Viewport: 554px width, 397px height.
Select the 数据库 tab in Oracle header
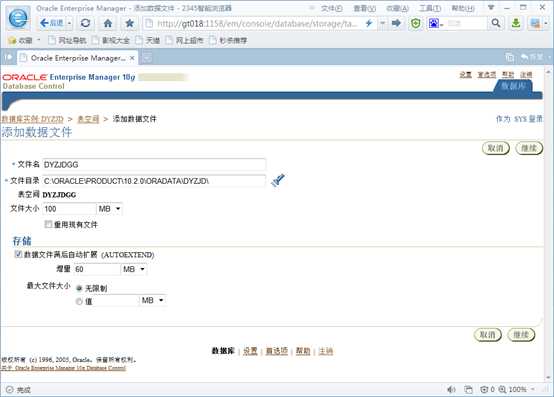point(513,86)
